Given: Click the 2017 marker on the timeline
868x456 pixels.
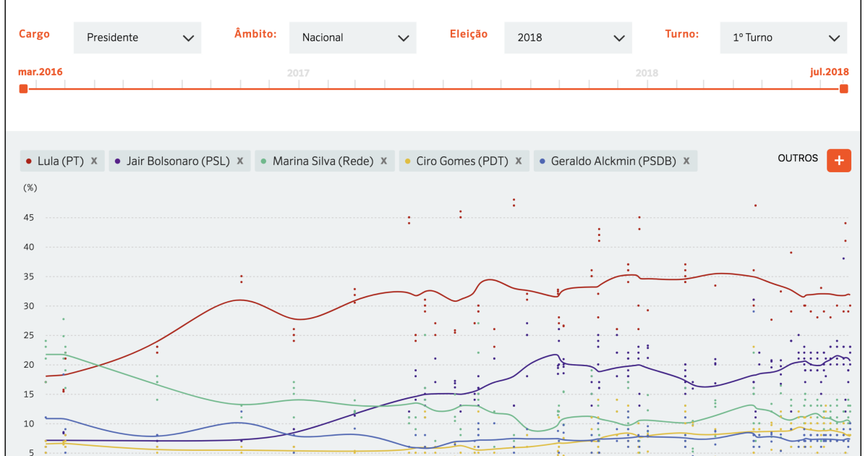Looking at the screenshot, I should click(298, 73).
